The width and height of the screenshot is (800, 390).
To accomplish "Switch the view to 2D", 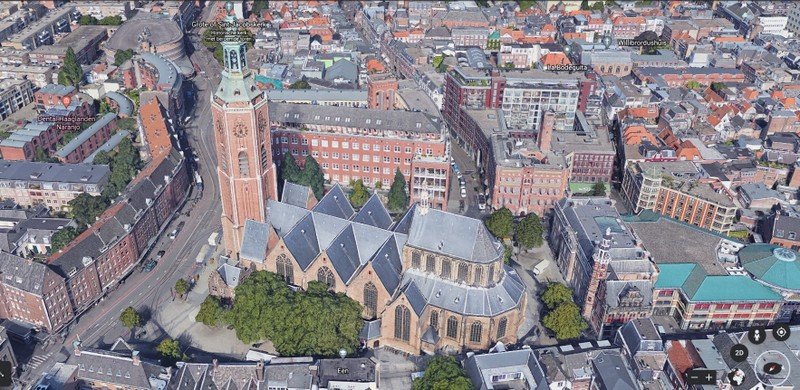I will (739, 353).
